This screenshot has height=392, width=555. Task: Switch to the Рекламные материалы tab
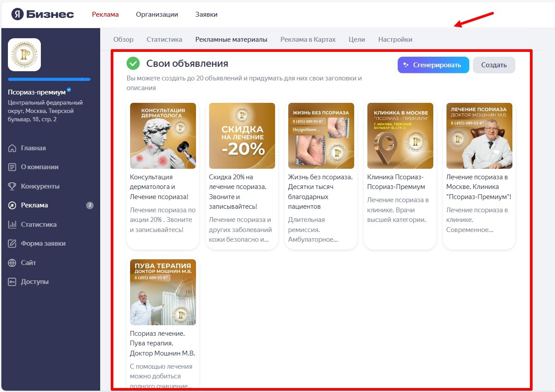(x=231, y=39)
